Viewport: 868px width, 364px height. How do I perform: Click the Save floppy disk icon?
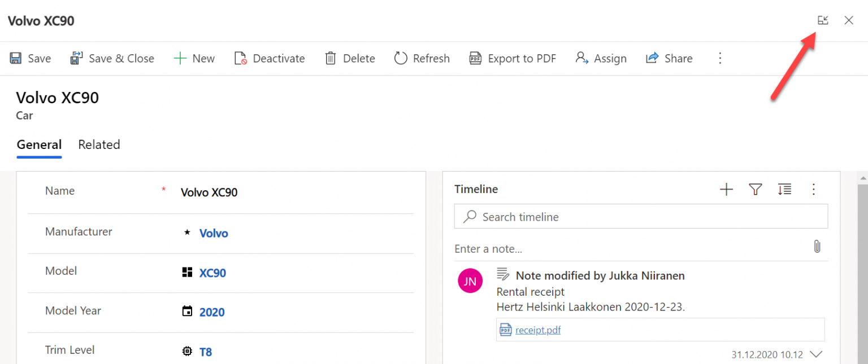coord(16,58)
